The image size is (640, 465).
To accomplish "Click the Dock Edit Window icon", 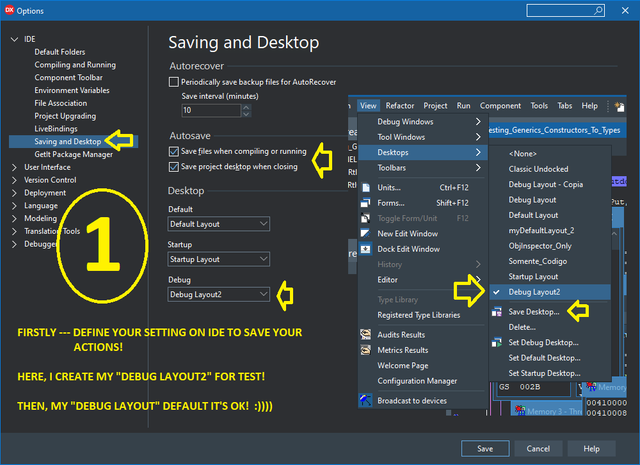I will pyautogui.click(x=365, y=249).
